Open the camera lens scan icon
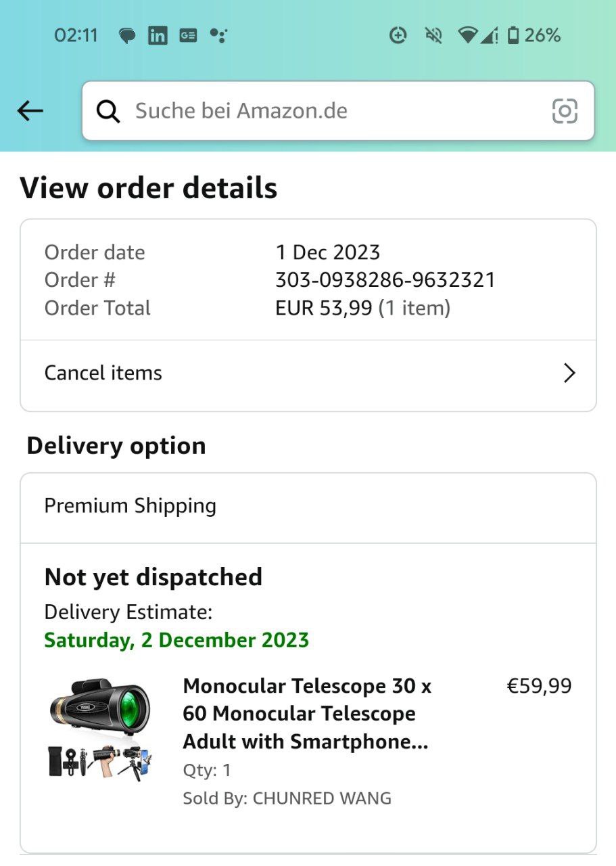 click(565, 111)
